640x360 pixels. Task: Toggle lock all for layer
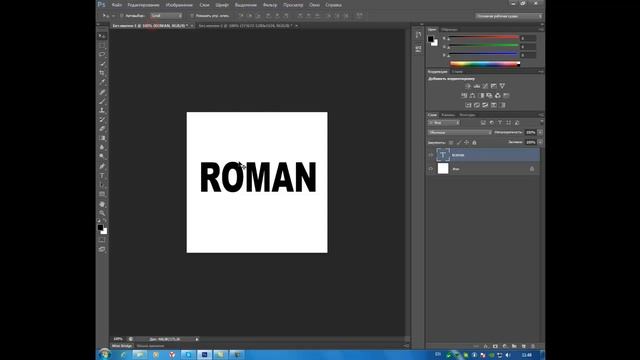tap(474, 142)
